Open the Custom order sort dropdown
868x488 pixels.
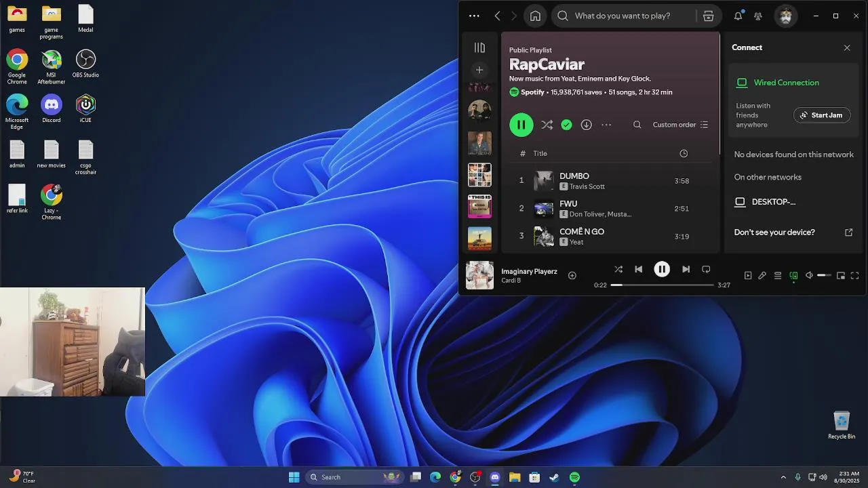pyautogui.click(x=680, y=125)
